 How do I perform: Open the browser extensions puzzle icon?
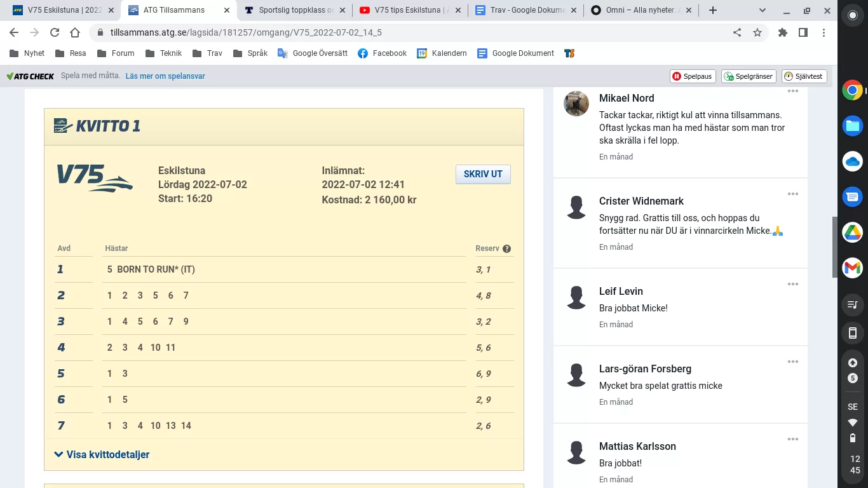783,33
